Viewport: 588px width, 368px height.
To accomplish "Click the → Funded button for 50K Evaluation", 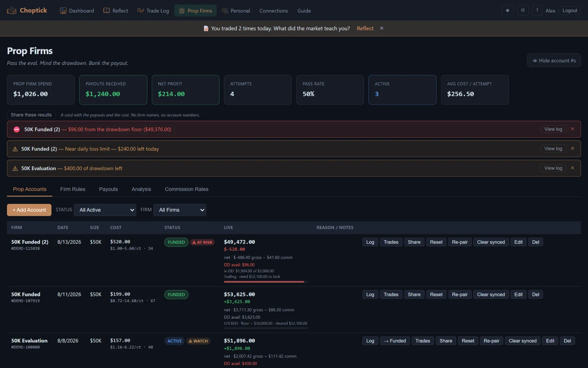I will click(395, 341).
